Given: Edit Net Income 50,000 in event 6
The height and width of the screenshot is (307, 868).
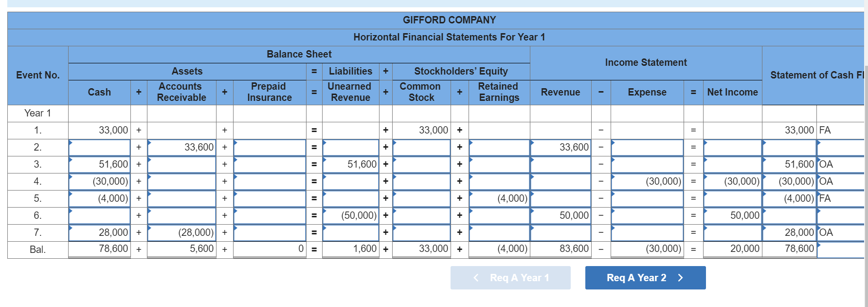Looking at the screenshot, I should [x=732, y=215].
